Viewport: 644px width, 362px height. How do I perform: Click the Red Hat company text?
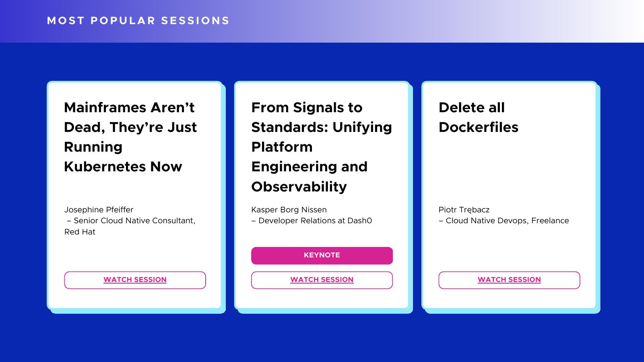tap(80, 232)
